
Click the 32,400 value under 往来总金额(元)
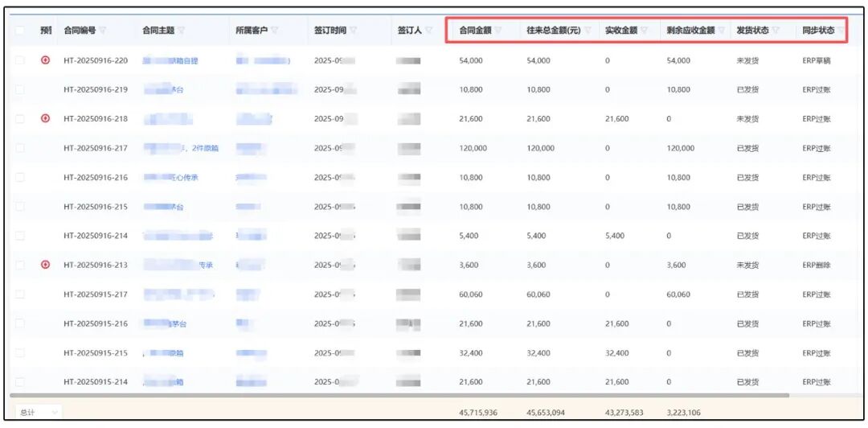tap(538, 353)
